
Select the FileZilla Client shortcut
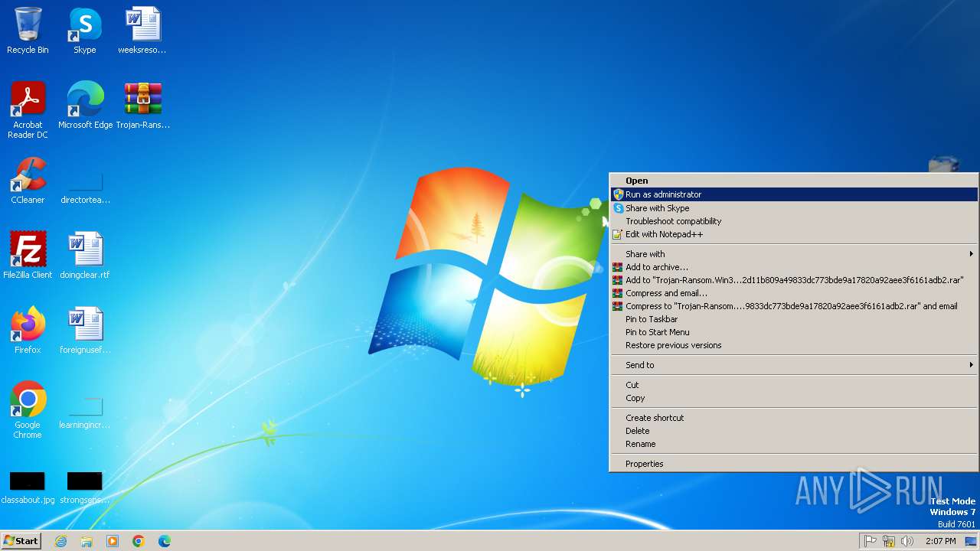pyautogui.click(x=28, y=256)
